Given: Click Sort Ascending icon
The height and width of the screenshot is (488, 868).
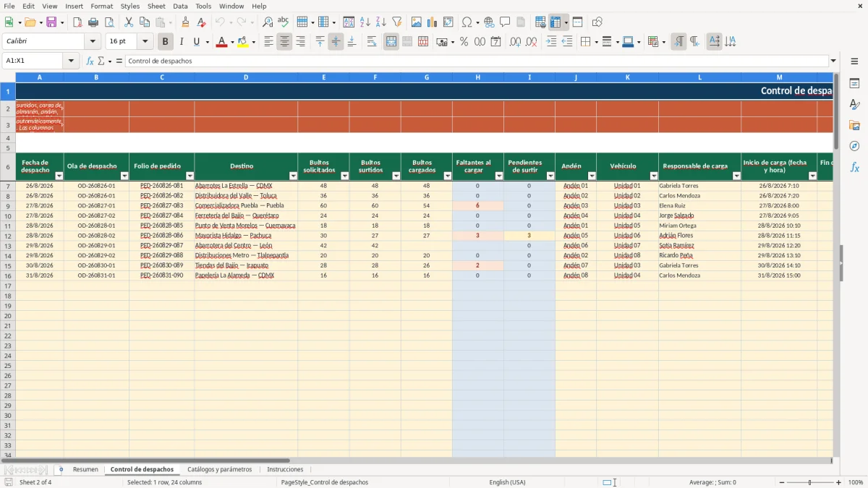Looking at the screenshot, I should [x=365, y=22].
